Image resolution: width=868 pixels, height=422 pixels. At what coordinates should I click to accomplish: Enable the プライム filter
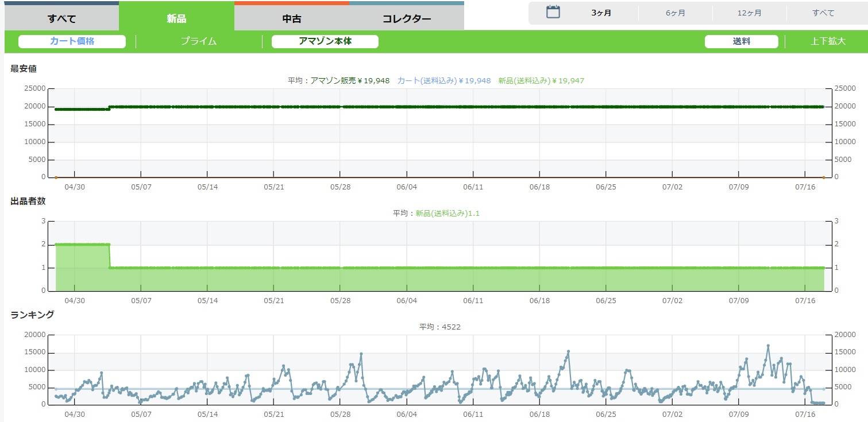click(199, 41)
